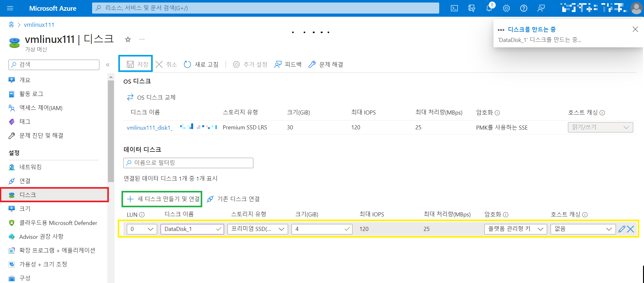Show info for OS disk 호스트 캐싱 column
Screen dimensions: 644x283
[x=602, y=113]
